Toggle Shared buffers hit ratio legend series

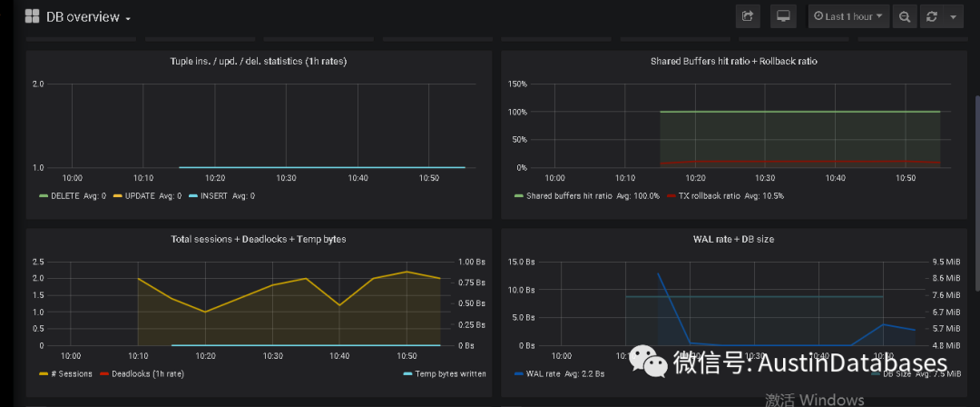(585, 195)
